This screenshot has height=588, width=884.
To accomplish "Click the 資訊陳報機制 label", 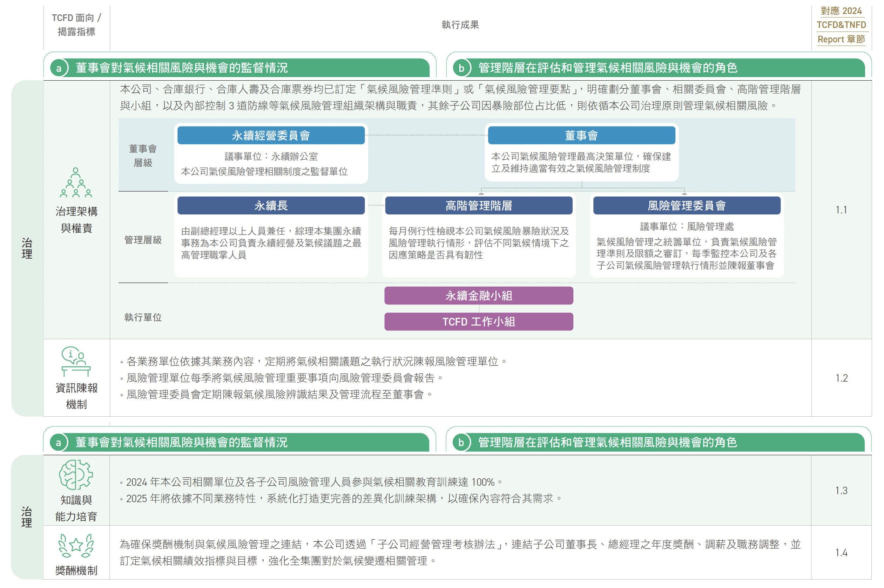I will pyautogui.click(x=76, y=396).
